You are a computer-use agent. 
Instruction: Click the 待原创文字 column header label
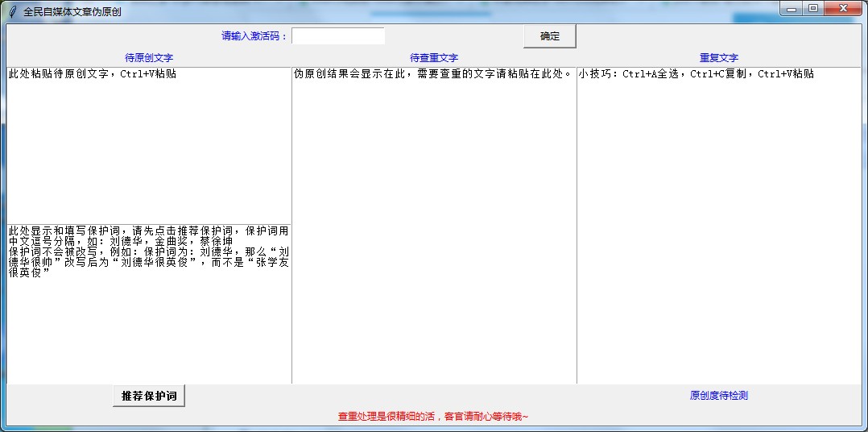[149, 58]
